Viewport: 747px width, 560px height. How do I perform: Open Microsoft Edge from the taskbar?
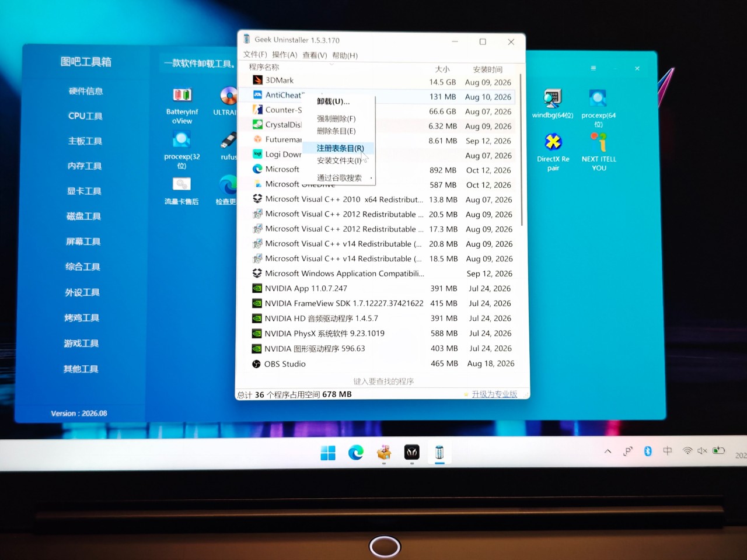tap(355, 453)
